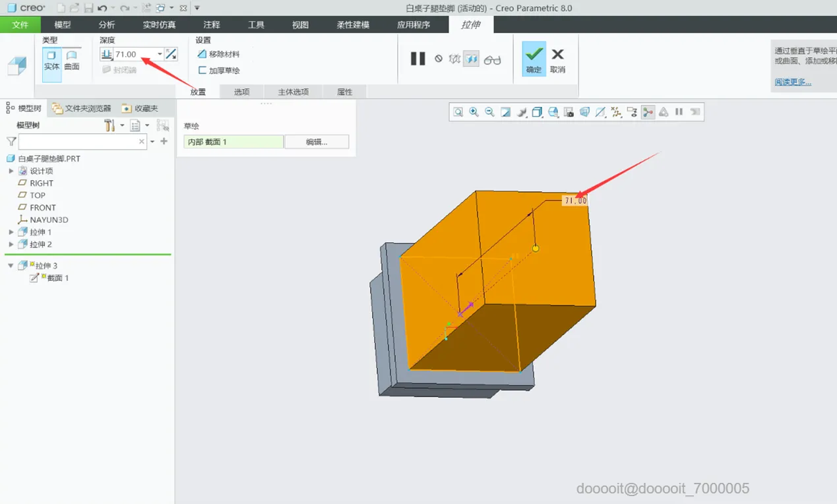Viewport: 837px width, 504px height.
Task: Add a new tree search with plus icon
Action: coord(164,141)
